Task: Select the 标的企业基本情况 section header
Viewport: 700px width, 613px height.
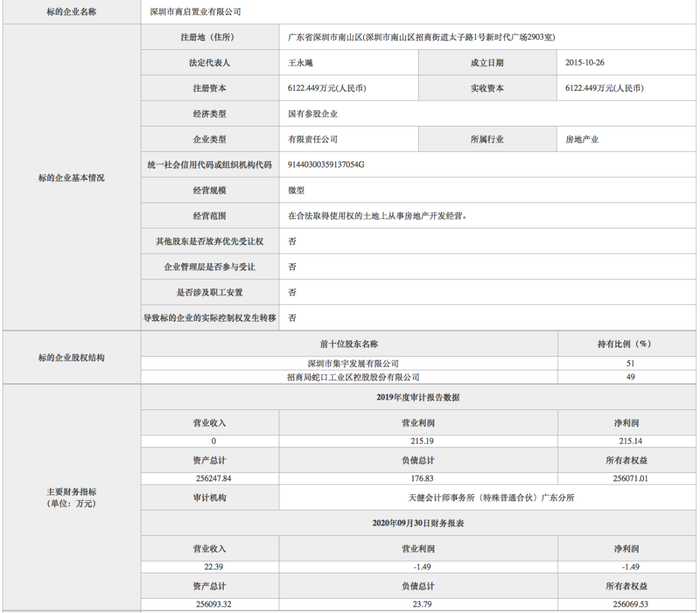Action: (71, 178)
